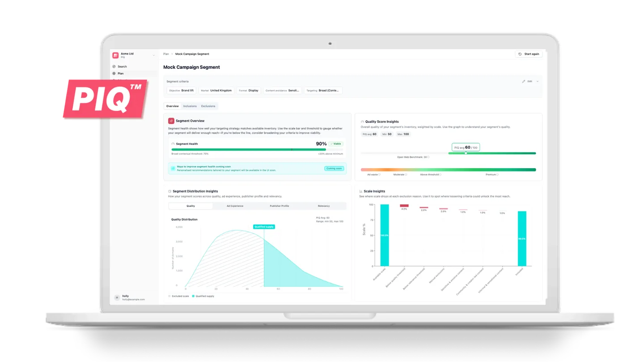Click the Qualified supply chart marker
The height and width of the screenshot is (362, 644).
pos(264,227)
